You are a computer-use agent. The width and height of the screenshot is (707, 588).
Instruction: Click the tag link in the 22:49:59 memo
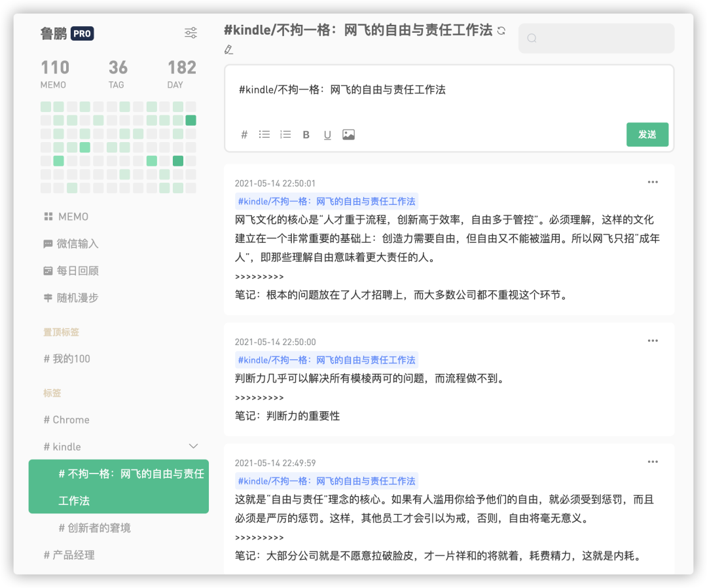click(327, 481)
